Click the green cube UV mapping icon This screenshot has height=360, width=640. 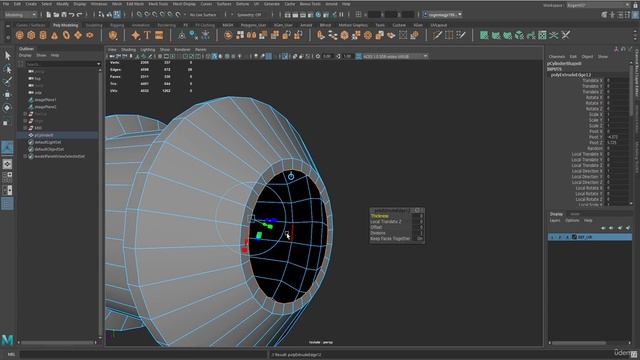coord(519,36)
